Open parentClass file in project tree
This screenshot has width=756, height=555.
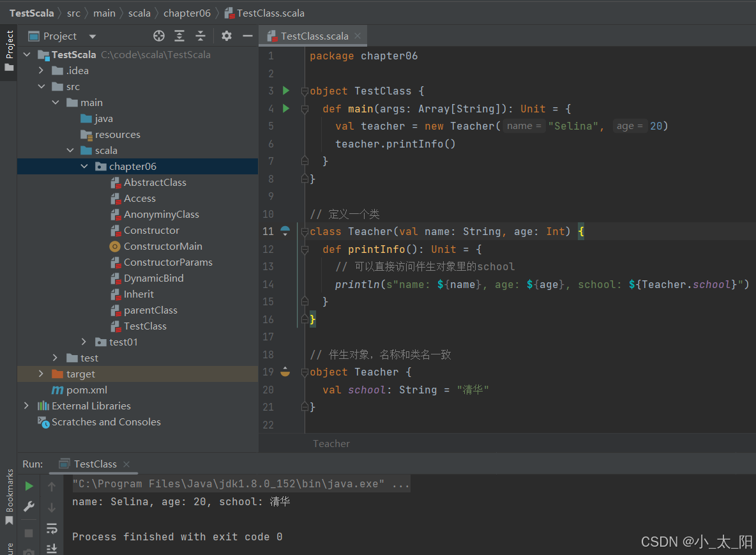point(144,310)
